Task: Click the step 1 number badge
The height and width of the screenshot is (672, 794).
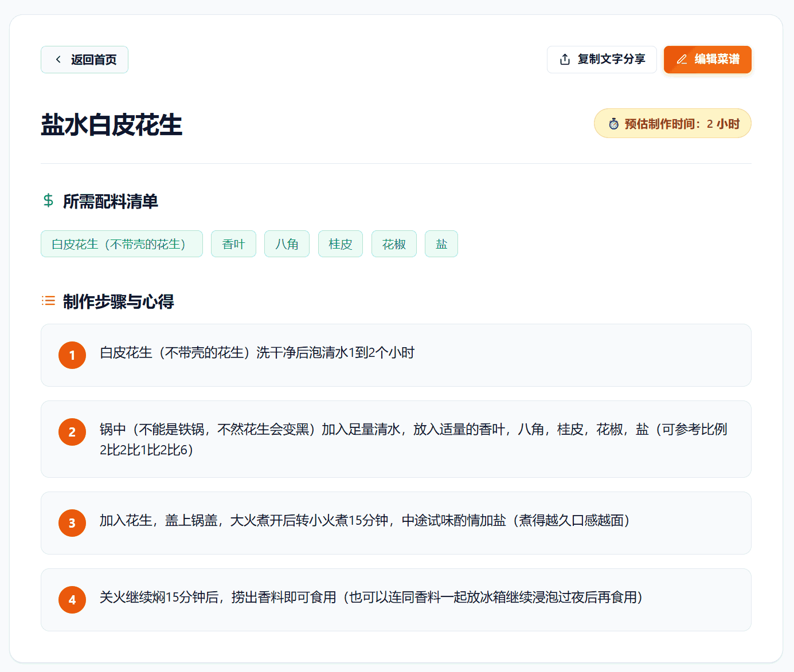Action: coord(72,355)
